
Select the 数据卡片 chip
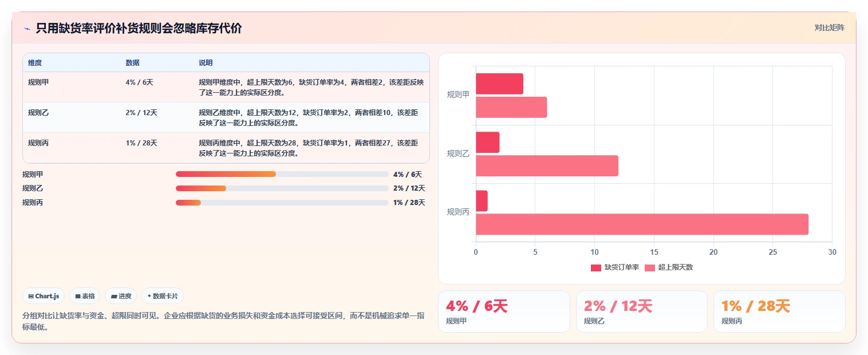click(x=163, y=296)
